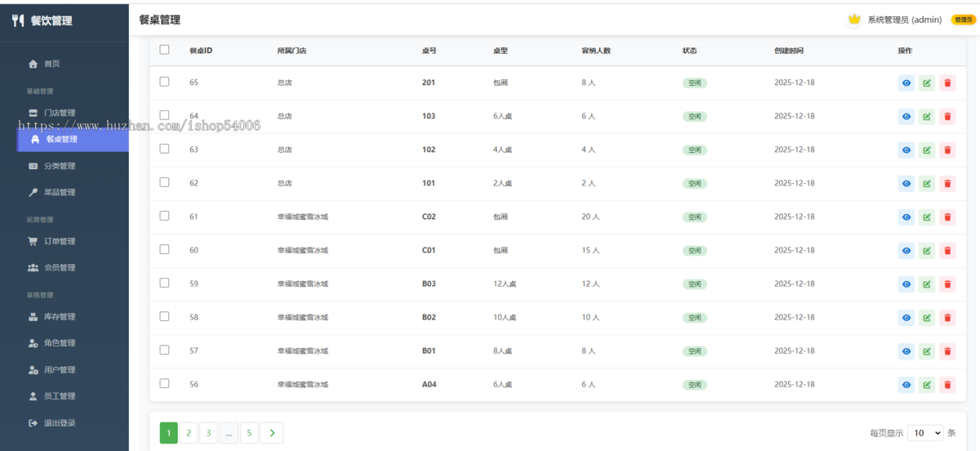Viewport: 980px width, 451px height.
Task: Check the box for table ID 60
Action: point(164,249)
